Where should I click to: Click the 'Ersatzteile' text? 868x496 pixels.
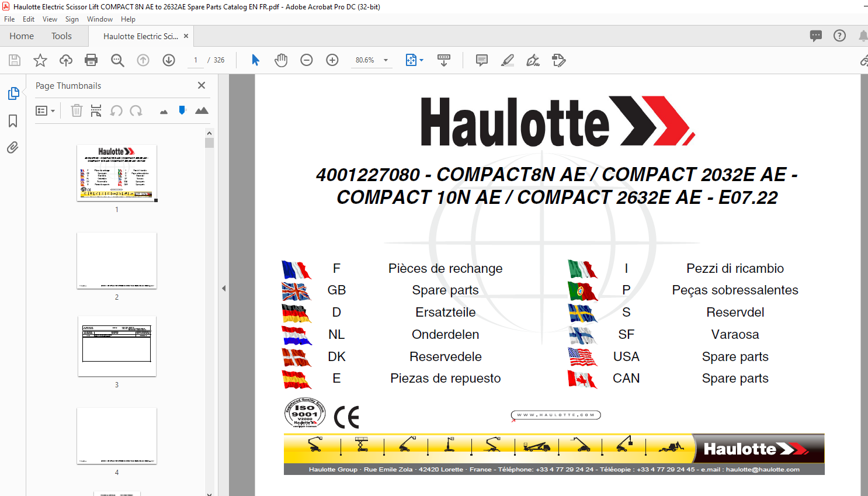coord(446,312)
